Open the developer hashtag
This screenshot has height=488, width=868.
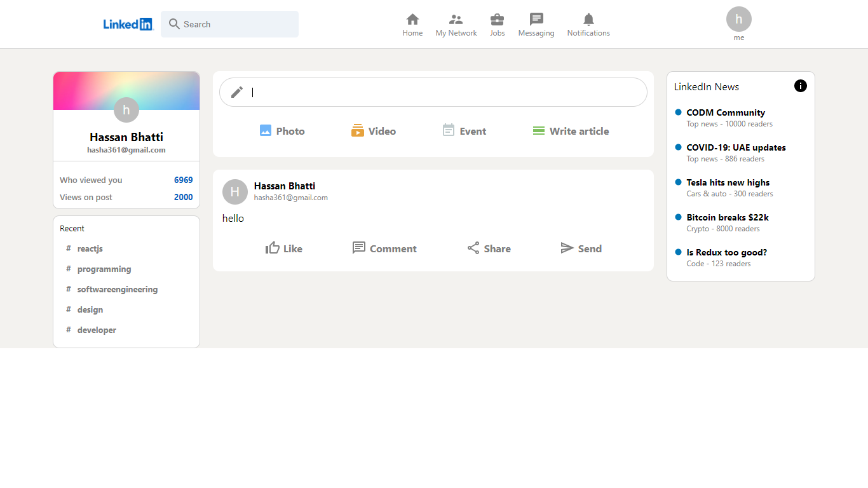(97, 330)
